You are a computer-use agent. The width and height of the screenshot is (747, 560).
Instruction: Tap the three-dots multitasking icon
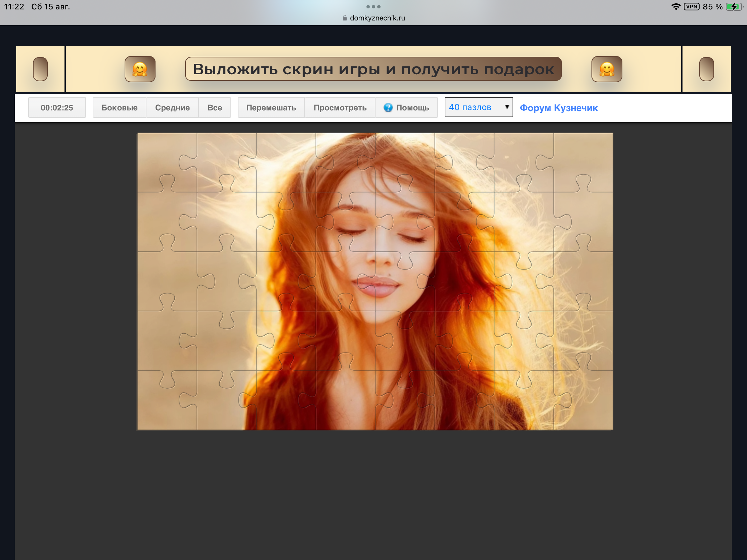coord(373,7)
